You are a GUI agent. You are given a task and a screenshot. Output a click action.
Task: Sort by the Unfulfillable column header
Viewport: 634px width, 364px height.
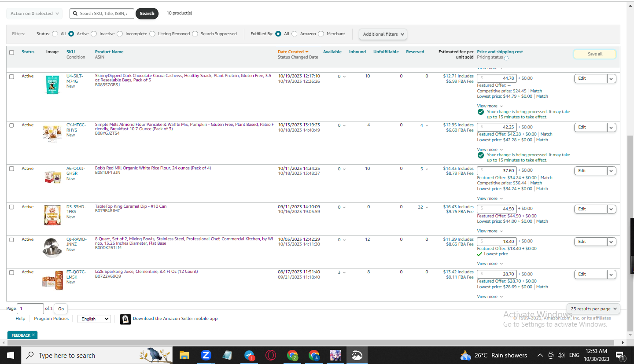[386, 52]
